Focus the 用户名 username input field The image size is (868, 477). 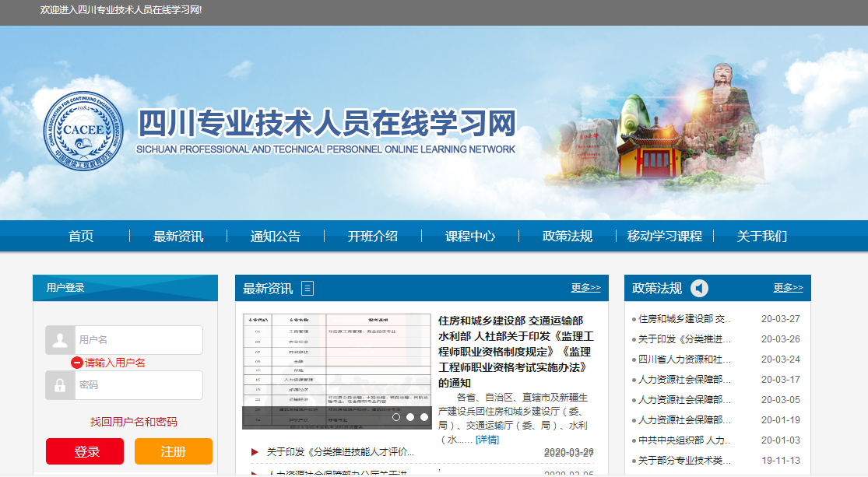click(x=139, y=340)
